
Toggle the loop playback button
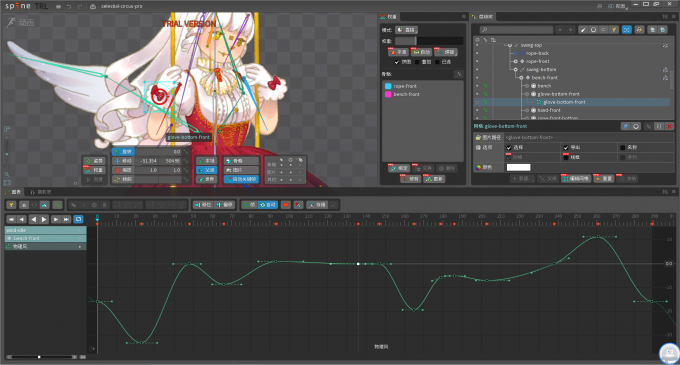78,219
